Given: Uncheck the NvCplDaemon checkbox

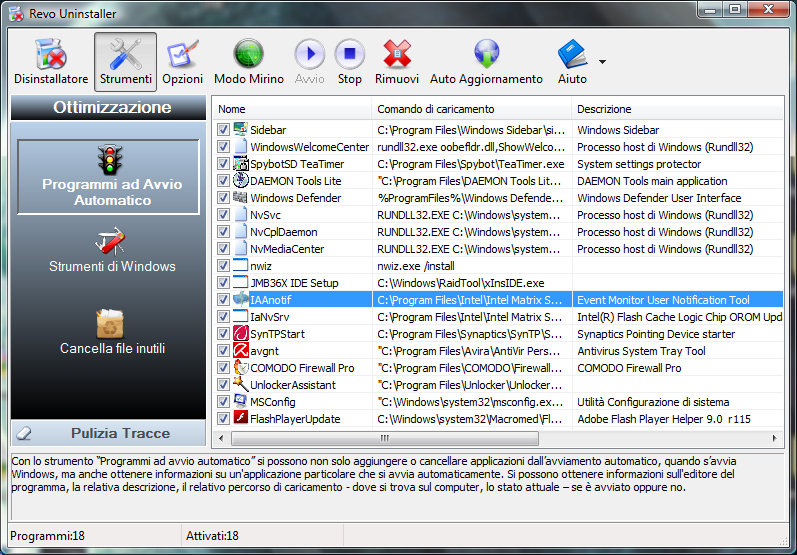Looking at the screenshot, I should (223, 232).
